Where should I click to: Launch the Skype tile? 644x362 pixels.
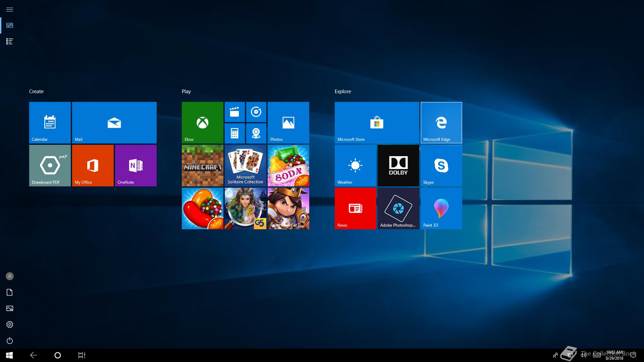tap(441, 166)
